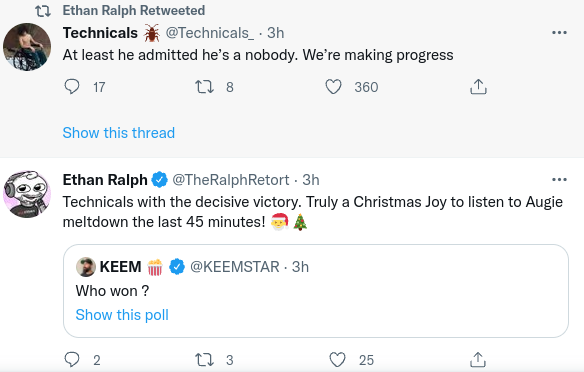This screenshot has height=372, width=584.
Task: Like the Technicals tweet with 360 likes
Action: pos(333,87)
